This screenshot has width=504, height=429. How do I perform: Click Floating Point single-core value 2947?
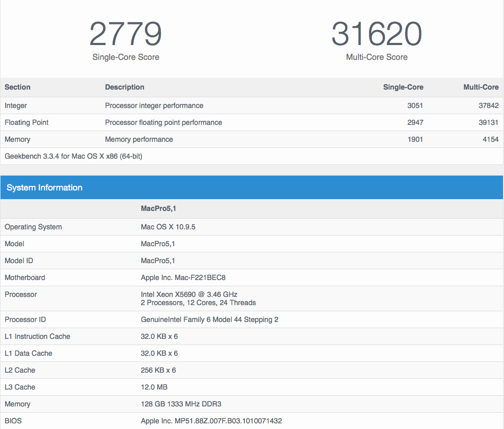(415, 122)
